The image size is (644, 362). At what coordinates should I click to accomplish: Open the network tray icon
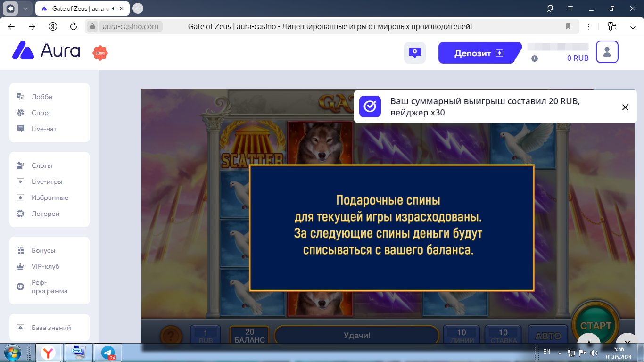pyautogui.click(x=571, y=353)
